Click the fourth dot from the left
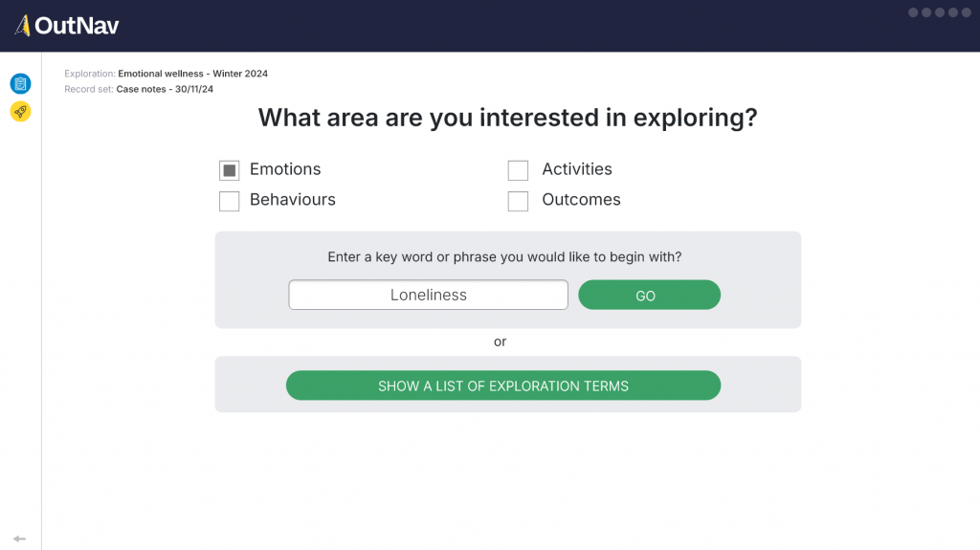Screen dimensions: 980x550 point(953,12)
